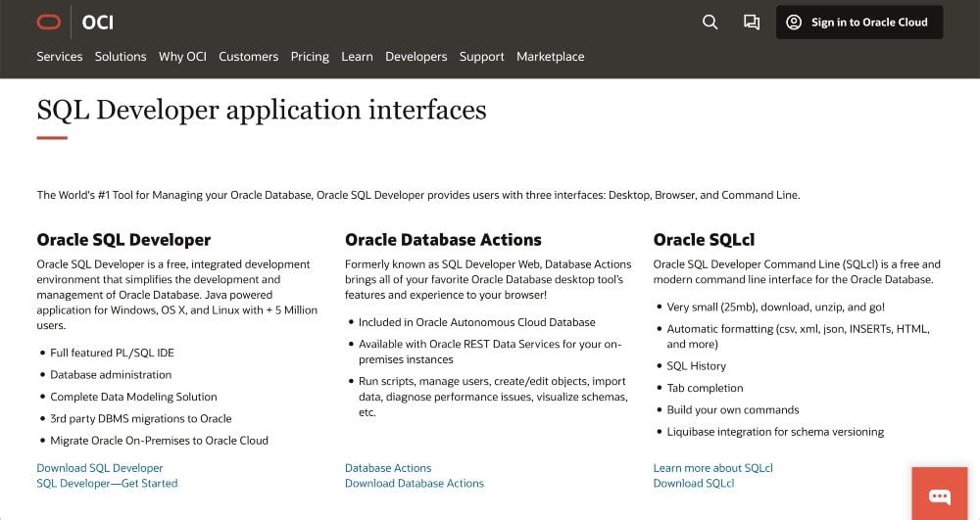Open the Developers menu
980x520 pixels.
point(416,56)
